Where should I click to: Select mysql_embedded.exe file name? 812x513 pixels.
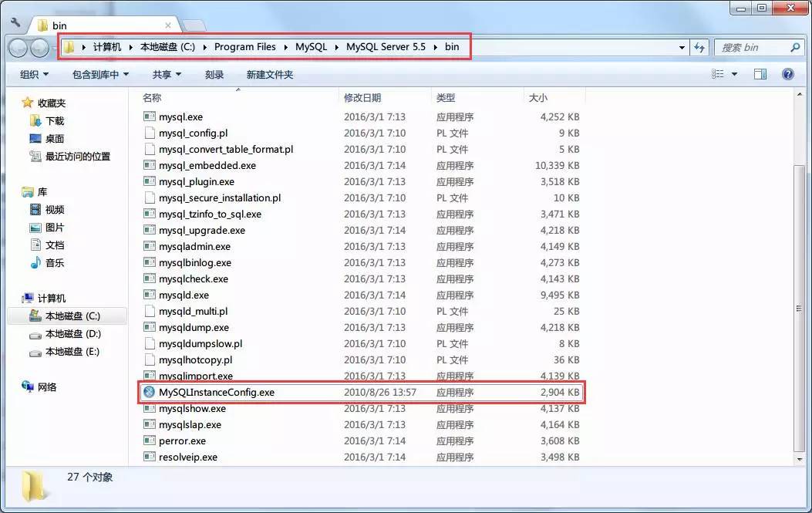pyautogui.click(x=207, y=165)
